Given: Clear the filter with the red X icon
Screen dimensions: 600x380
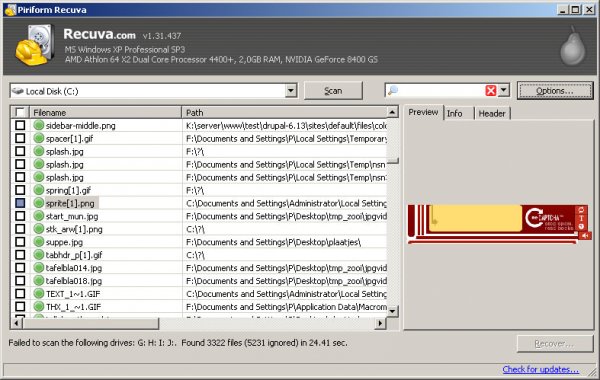Looking at the screenshot, I should point(491,91).
